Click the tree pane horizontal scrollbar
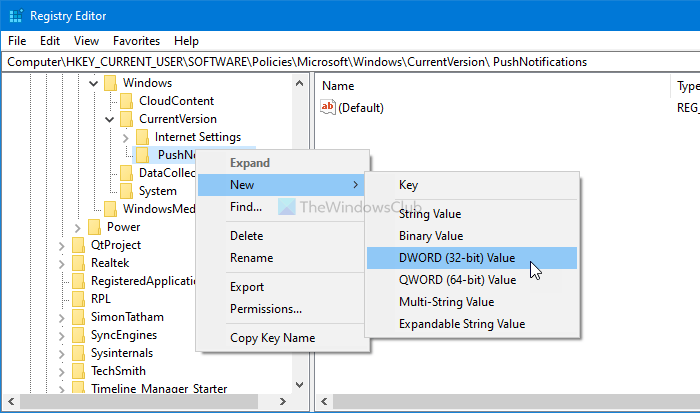 150,403
